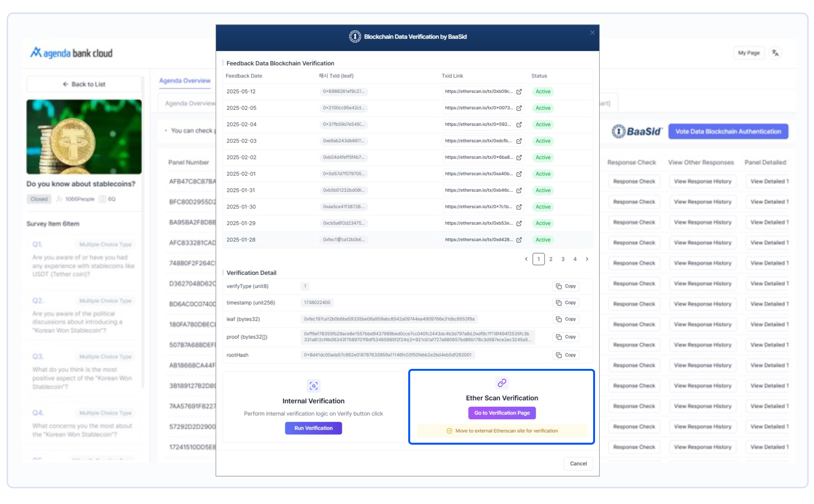Click the agenda bank cloud logo
Screen dimensions: 814x504
click(x=71, y=53)
